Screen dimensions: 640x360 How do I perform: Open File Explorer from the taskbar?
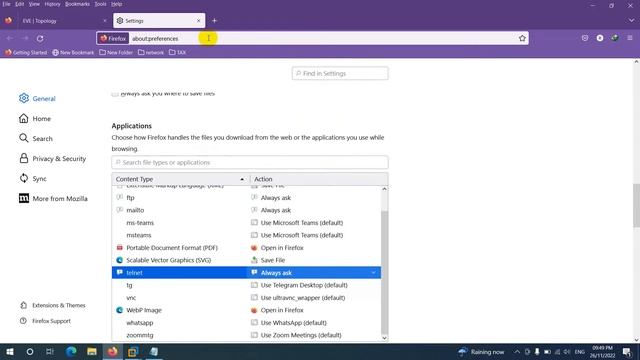tap(92, 351)
